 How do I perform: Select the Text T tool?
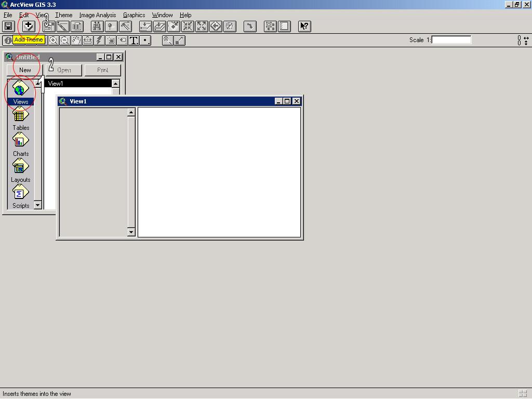tap(134, 41)
